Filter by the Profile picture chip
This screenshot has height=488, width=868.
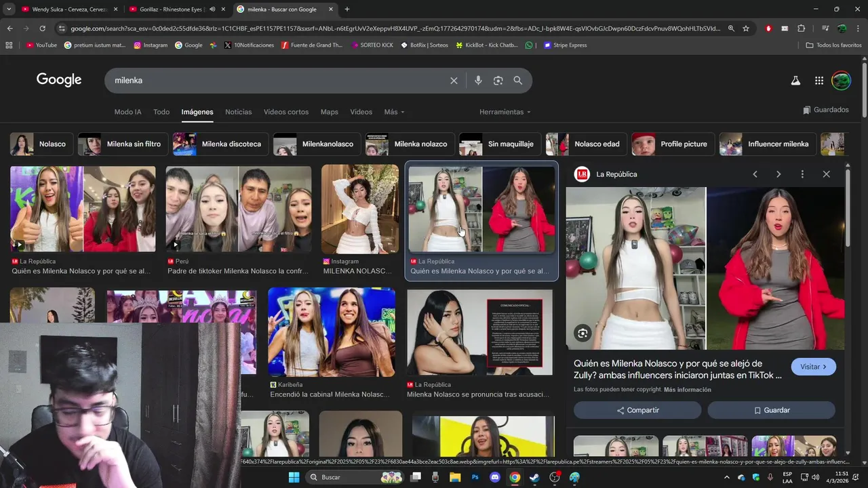(673, 144)
